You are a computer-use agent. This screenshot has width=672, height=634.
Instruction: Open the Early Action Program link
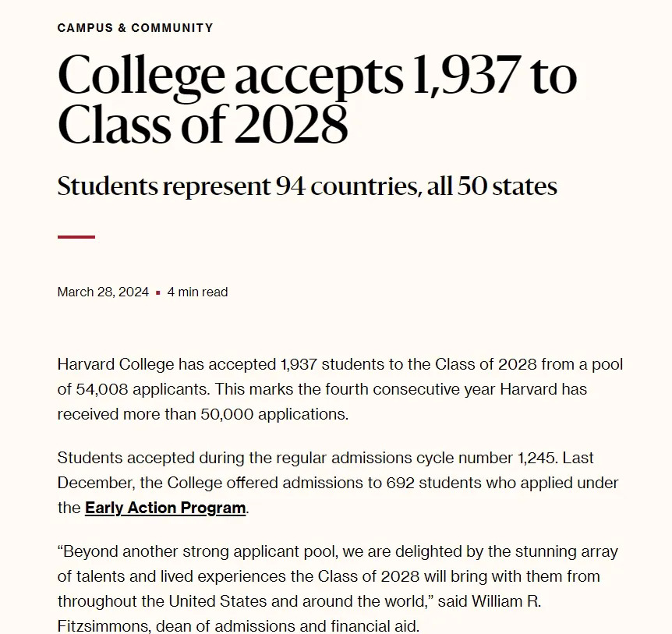pyautogui.click(x=165, y=508)
